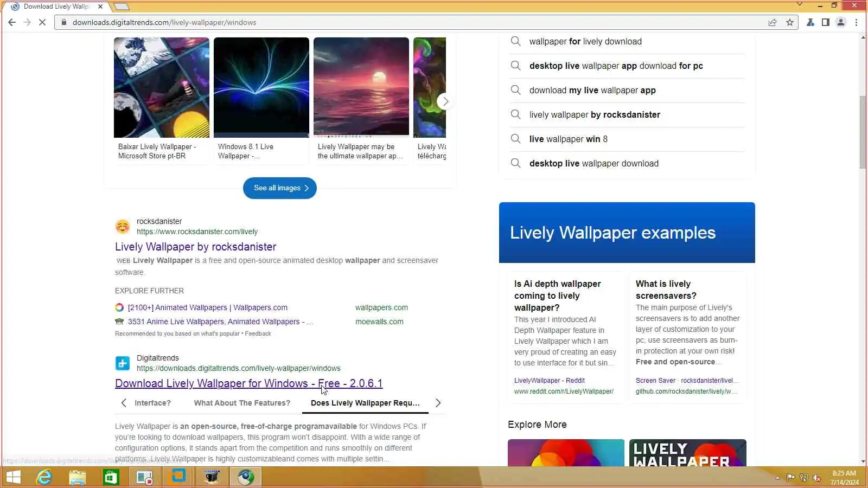Close the Download Lively Wallpaper tab
868x488 pixels.
click(100, 7)
